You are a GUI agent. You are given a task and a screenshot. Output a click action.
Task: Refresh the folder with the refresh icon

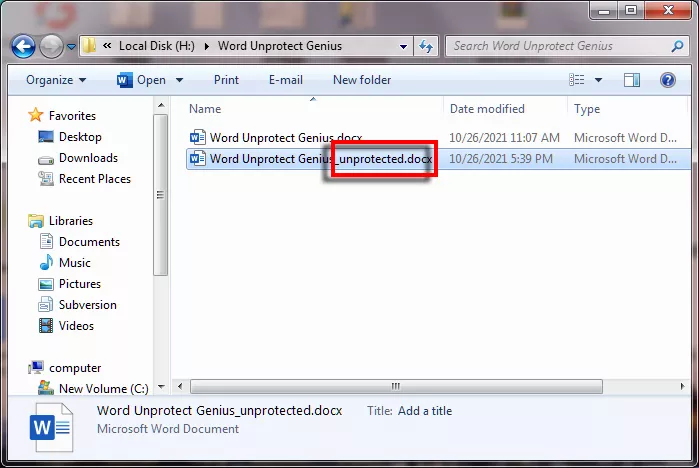426,46
